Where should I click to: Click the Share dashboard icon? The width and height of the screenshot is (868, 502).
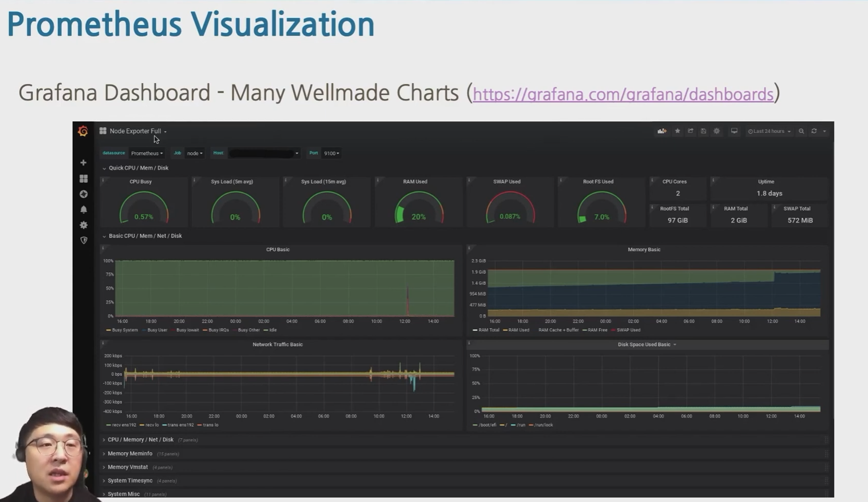[690, 131]
